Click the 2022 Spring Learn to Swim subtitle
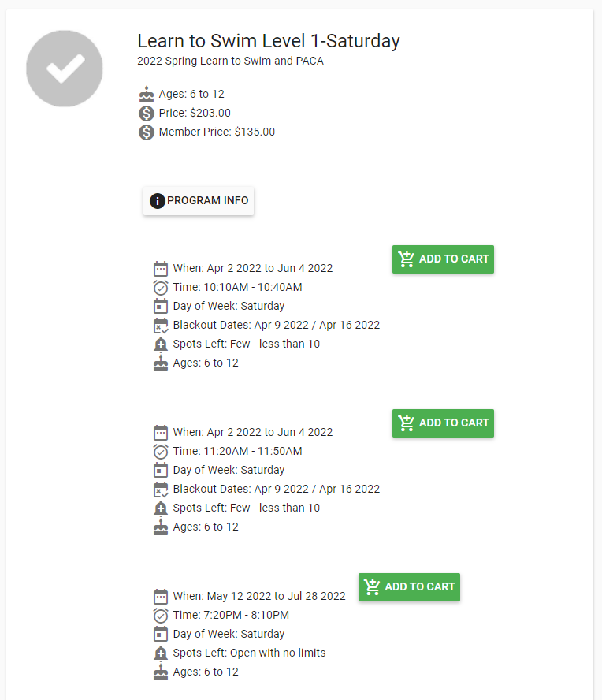This screenshot has height=700, width=602. coord(230,61)
